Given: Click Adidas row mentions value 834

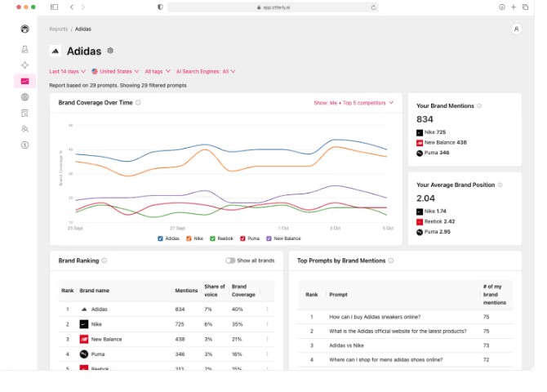Looking at the screenshot, I should [180, 310].
